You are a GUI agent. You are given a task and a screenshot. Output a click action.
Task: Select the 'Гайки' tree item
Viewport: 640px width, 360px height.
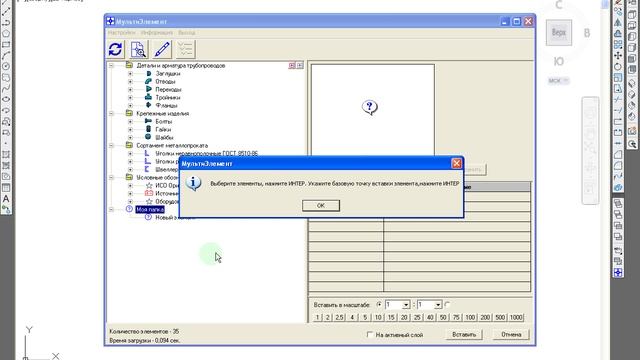pyautogui.click(x=163, y=129)
